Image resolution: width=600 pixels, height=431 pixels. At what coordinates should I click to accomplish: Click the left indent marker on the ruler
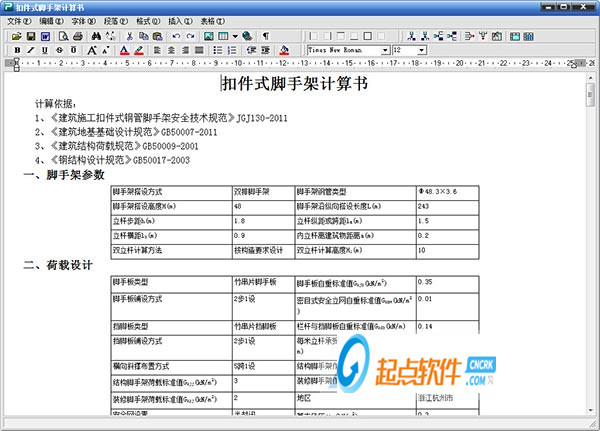point(16,68)
